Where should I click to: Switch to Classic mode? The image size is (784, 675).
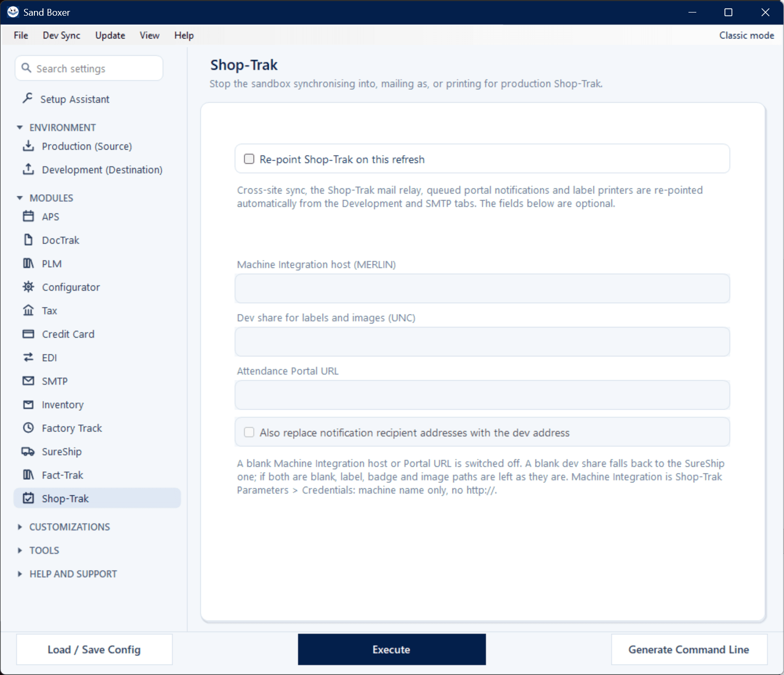[746, 35]
